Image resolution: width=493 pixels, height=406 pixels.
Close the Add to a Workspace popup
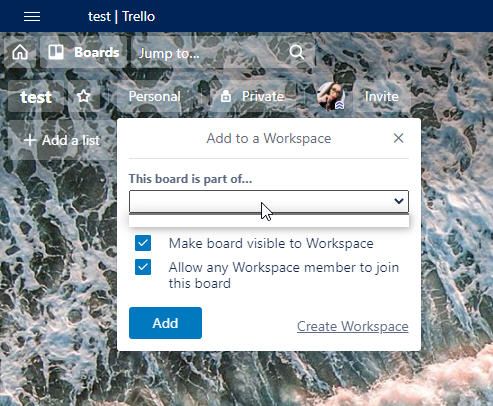(398, 138)
